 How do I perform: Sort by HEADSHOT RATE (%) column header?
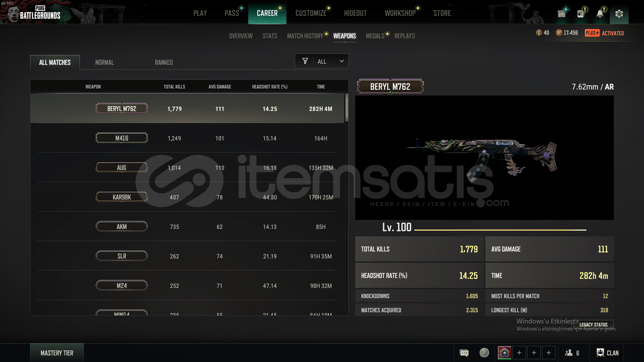point(270,87)
